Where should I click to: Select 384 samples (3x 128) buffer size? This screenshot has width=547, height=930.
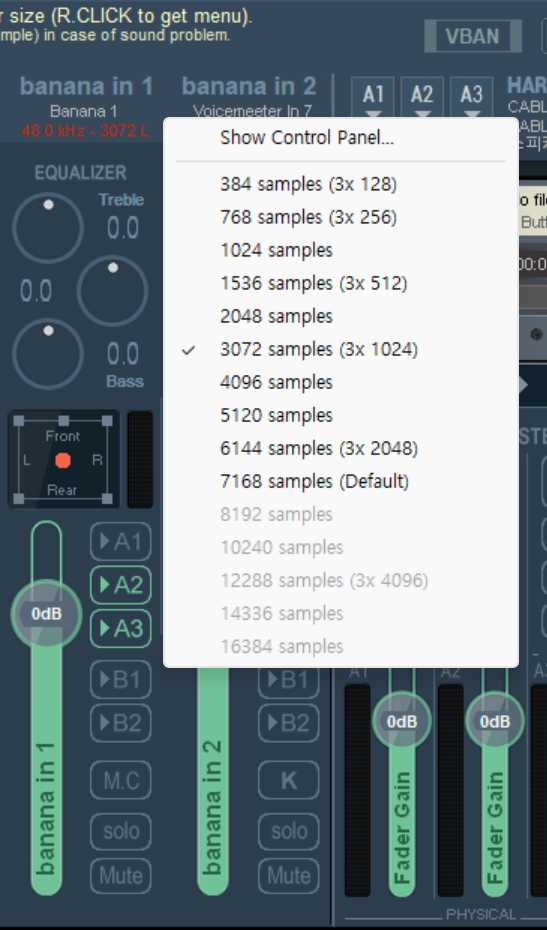click(341, 184)
